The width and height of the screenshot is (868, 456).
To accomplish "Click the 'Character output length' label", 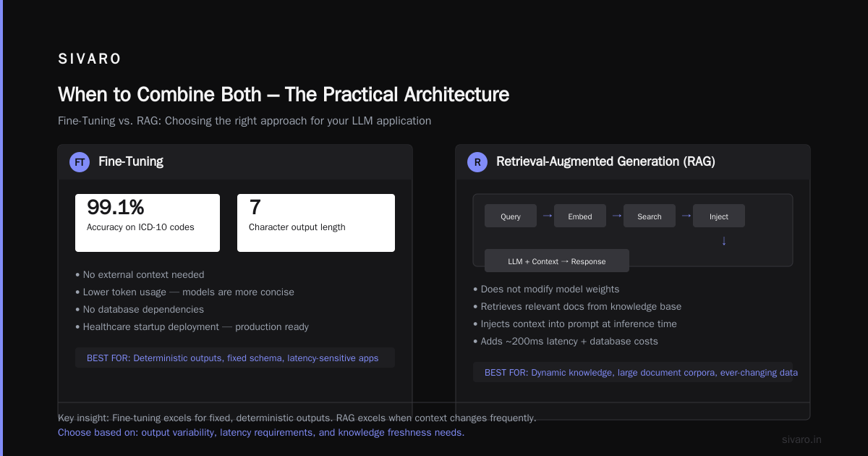I will pos(297,227).
